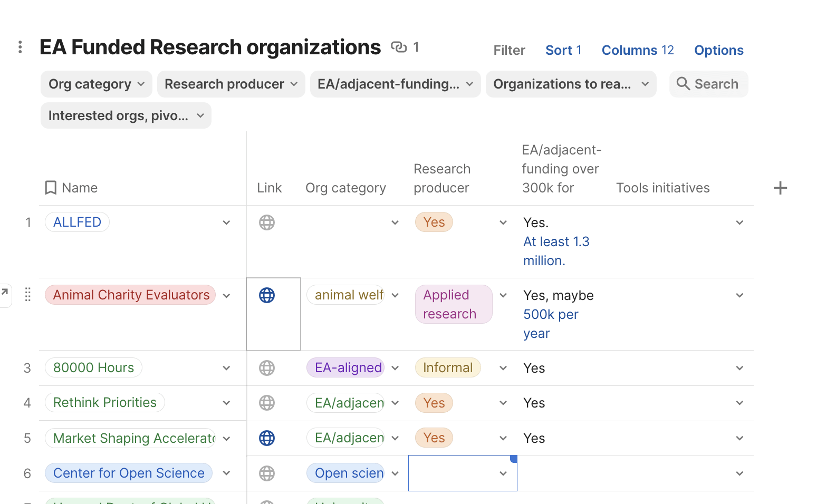Open the Sort menu

pyautogui.click(x=563, y=50)
